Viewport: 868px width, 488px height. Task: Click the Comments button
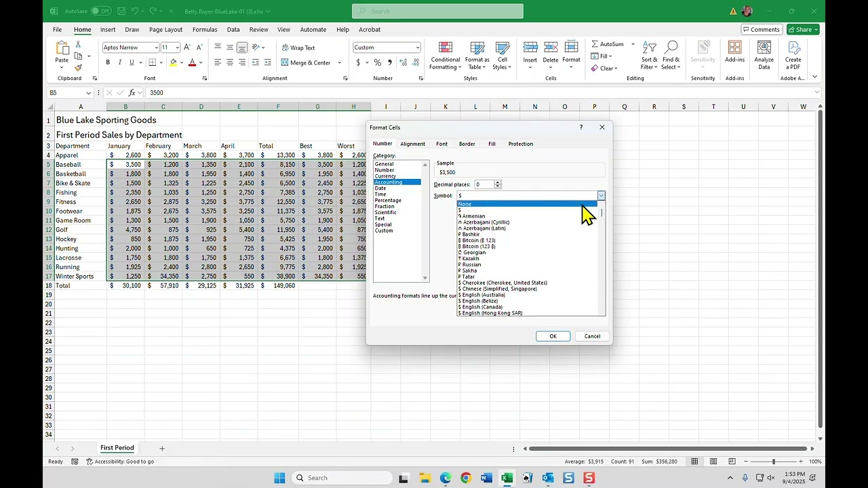coord(762,30)
